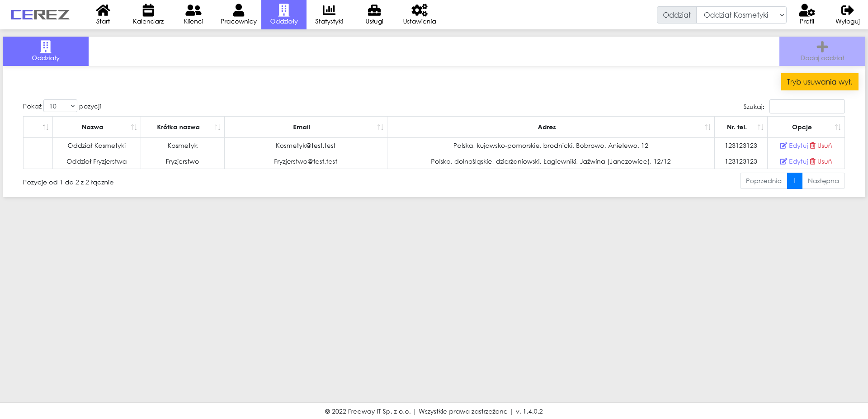The width and height of the screenshot is (868, 419).
Task: Edit the Oddział Kosmetyki row
Action: [794, 146]
